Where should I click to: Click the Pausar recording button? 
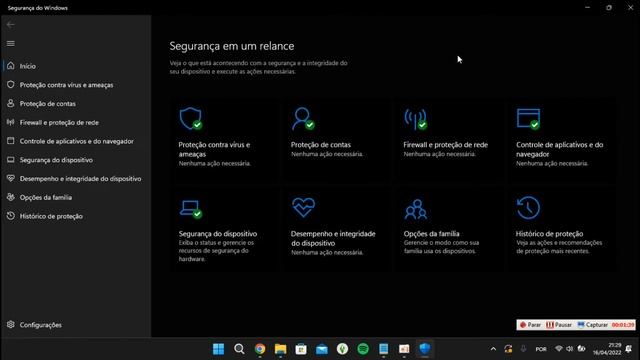559,325
